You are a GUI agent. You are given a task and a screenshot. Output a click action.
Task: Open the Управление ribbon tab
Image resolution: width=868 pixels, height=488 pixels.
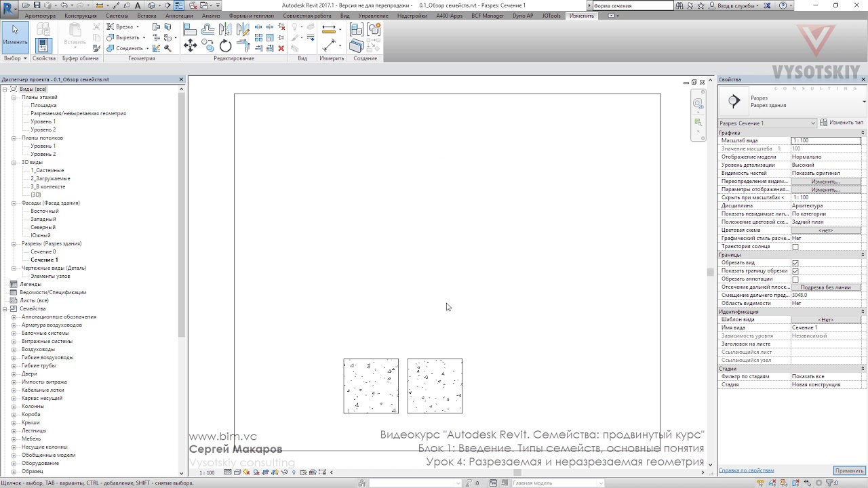[373, 16]
